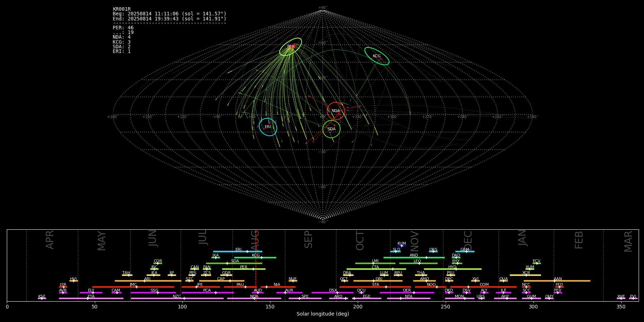Click the purple SSG shower bar
This screenshot has width=644, height=322.
tap(153, 293)
